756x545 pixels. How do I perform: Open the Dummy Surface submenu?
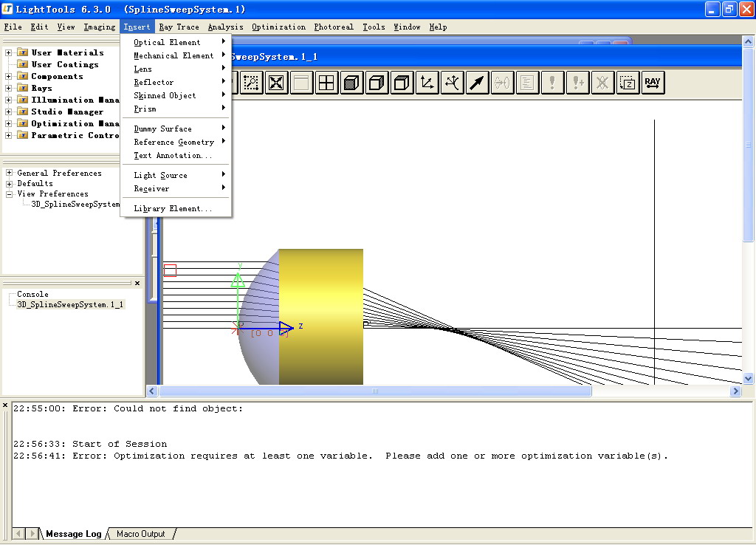pos(176,128)
